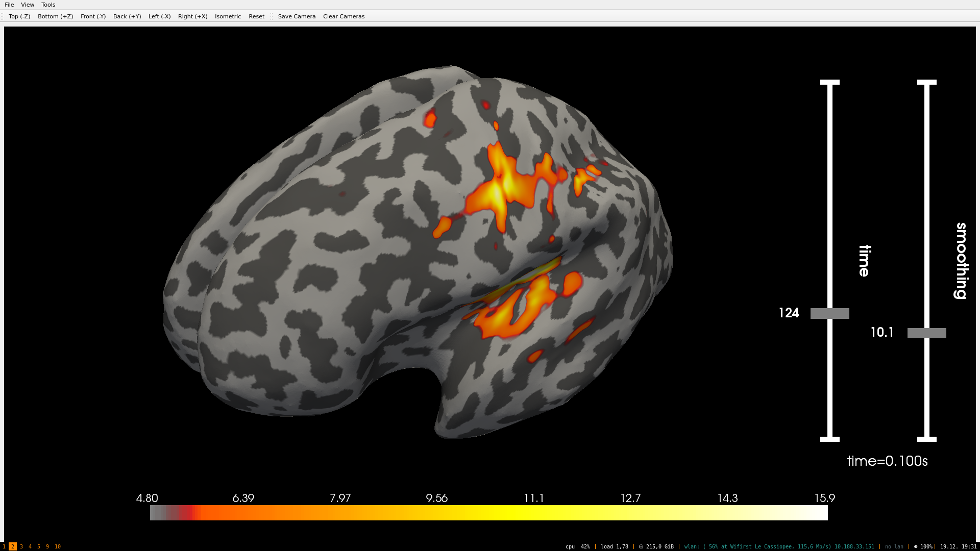Switch to Top (-Z) camera view
The image size is (980, 551).
pos(19,16)
